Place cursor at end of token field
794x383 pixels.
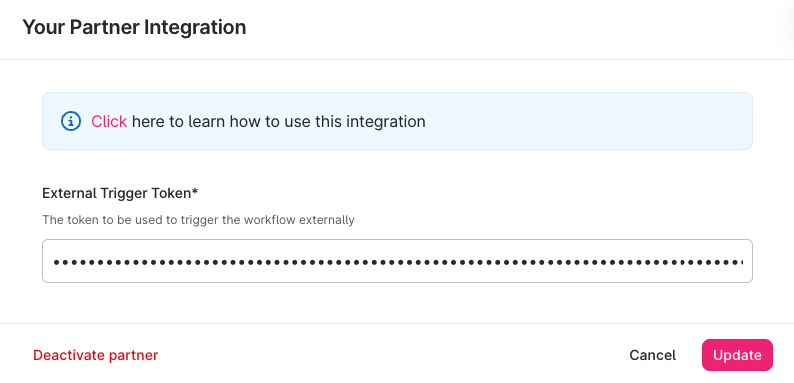[742, 262]
